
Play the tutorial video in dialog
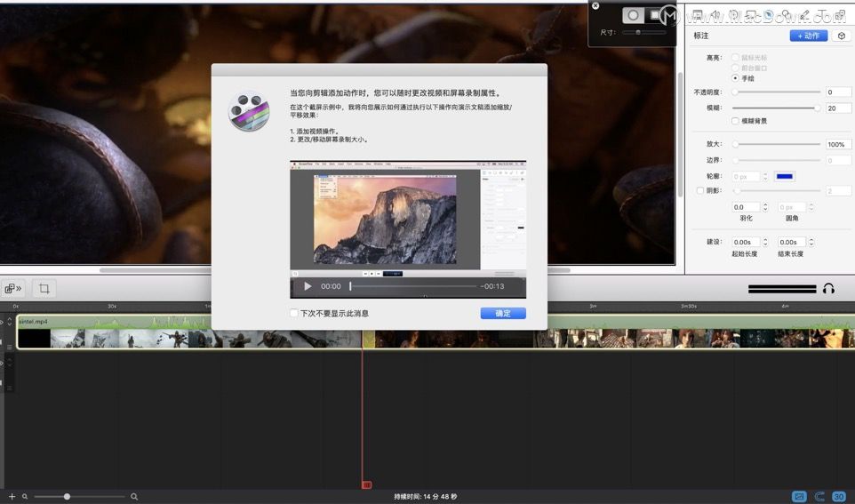click(x=308, y=286)
